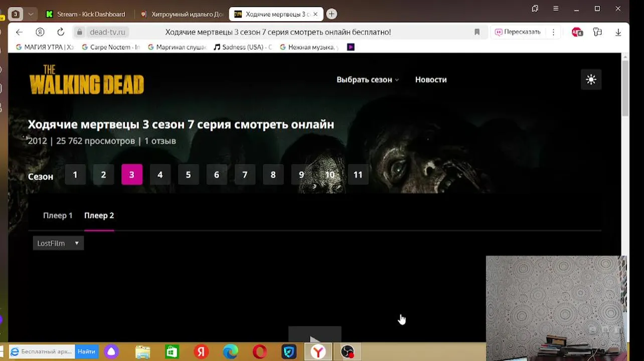The width and height of the screenshot is (644, 361).
Task: Open Yandex Browser in taskbar
Action: tap(318, 352)
